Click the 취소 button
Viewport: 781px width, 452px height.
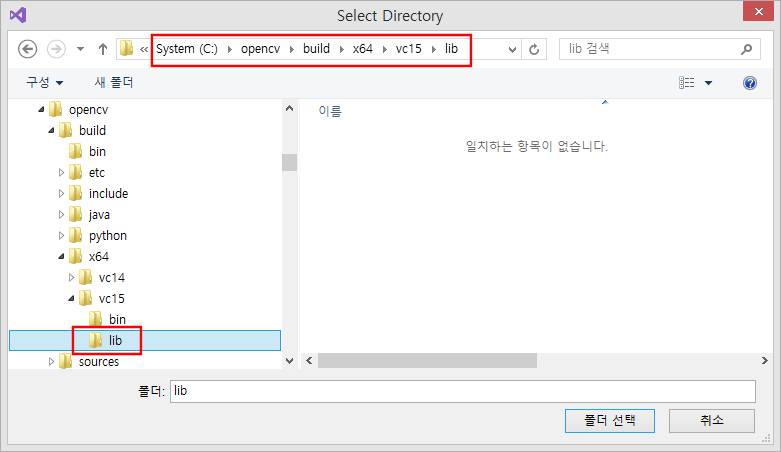pyautogui.click(x=711, y=420)
